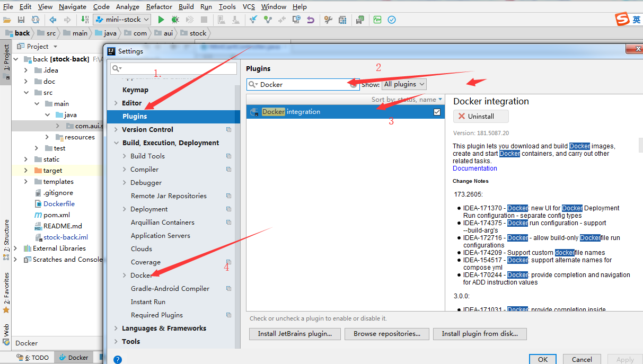This screenshot has width=643, height=364.
Task: Open the Project view selector dropdown
Action: click(38, 47)
